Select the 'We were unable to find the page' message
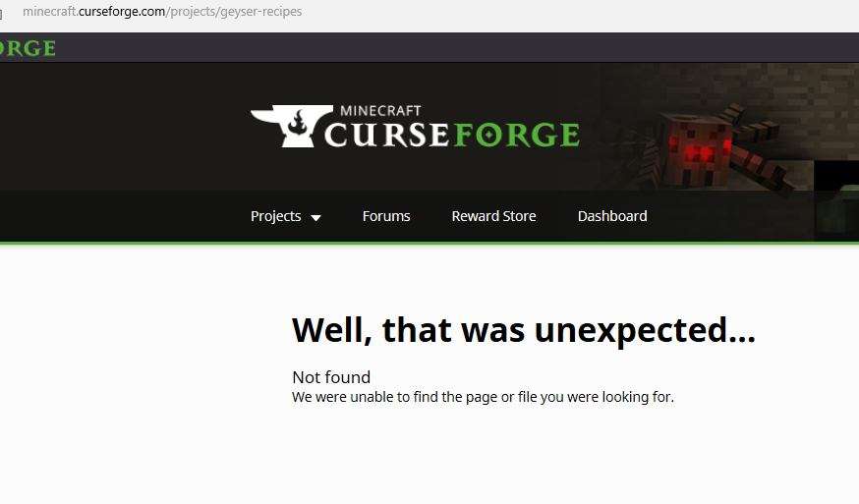 483,397
